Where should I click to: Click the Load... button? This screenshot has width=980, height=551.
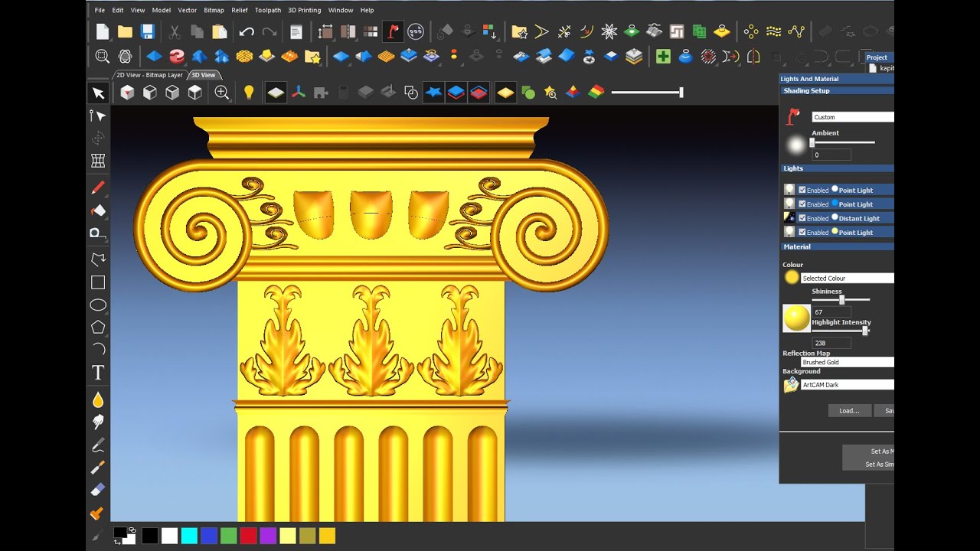[849, 411]
